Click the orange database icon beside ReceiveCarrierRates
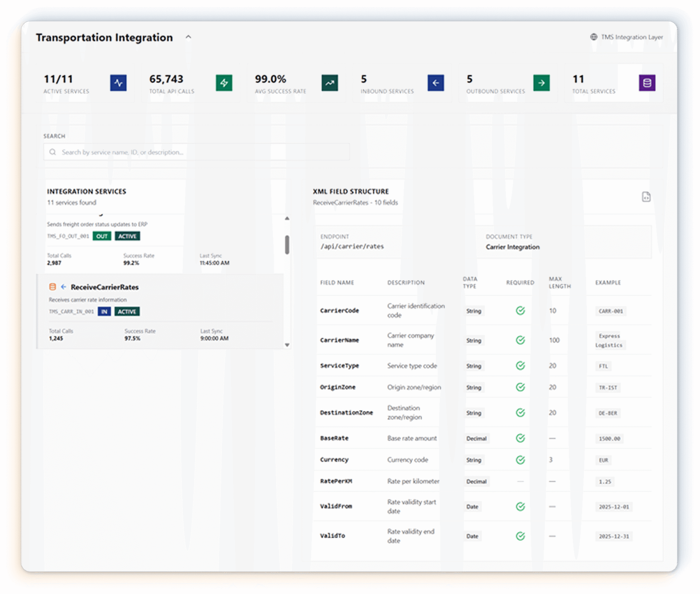 click(52, 287)
